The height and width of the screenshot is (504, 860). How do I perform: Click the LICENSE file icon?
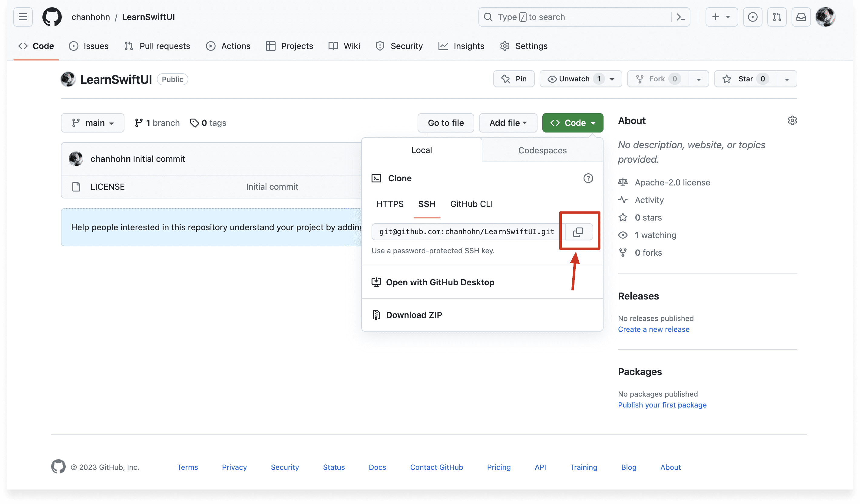tap(76, 187)
